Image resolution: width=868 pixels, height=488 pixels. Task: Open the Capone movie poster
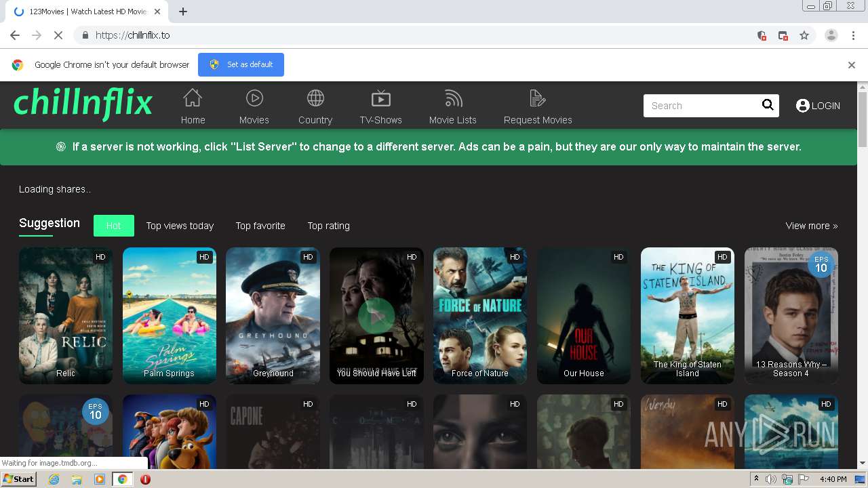point(273,432)
